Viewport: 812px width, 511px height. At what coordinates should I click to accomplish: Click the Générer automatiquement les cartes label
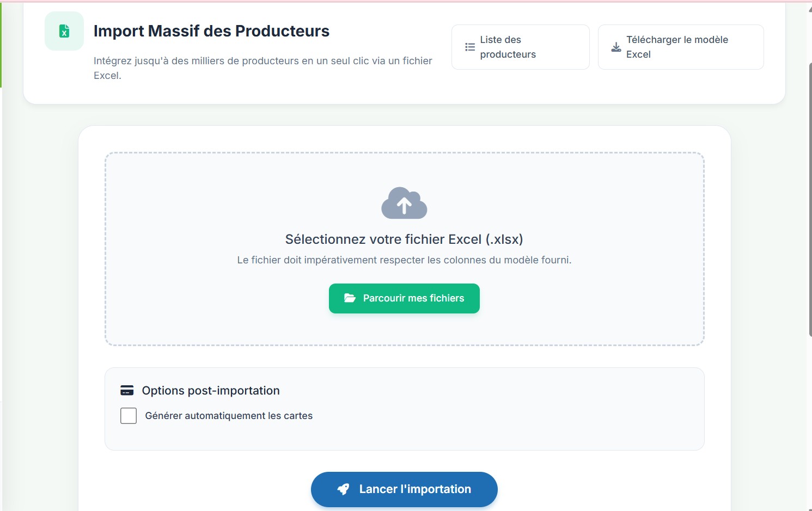pyautogui.click(x=229, y=416)
